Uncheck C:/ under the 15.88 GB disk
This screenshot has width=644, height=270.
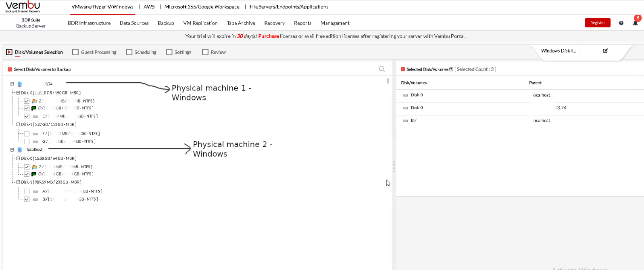27,174
